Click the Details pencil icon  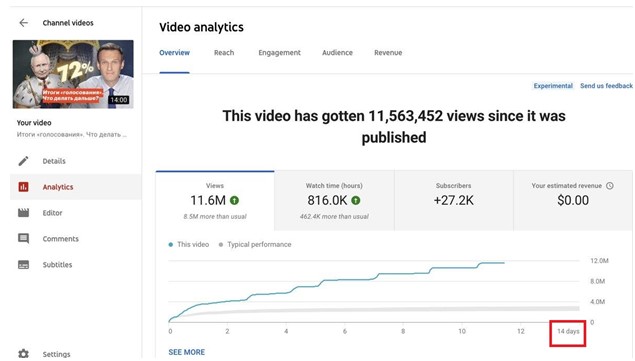tap(23, 161)
